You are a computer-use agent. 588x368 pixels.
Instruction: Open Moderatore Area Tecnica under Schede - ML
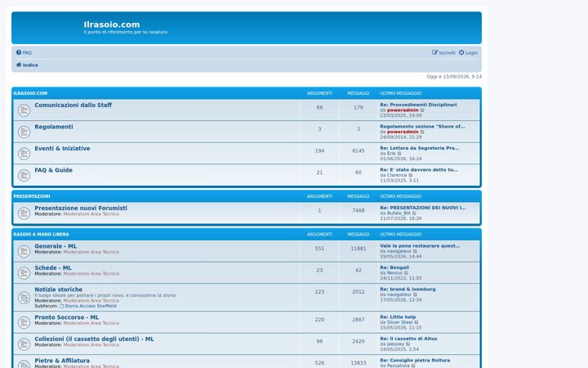(x=91, y=274)
